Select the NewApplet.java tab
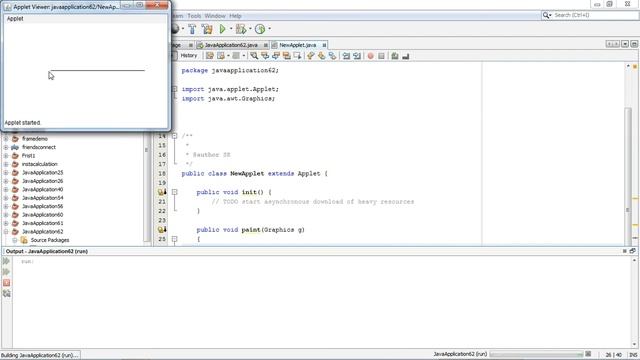640x360 pixels. (298, 45)
